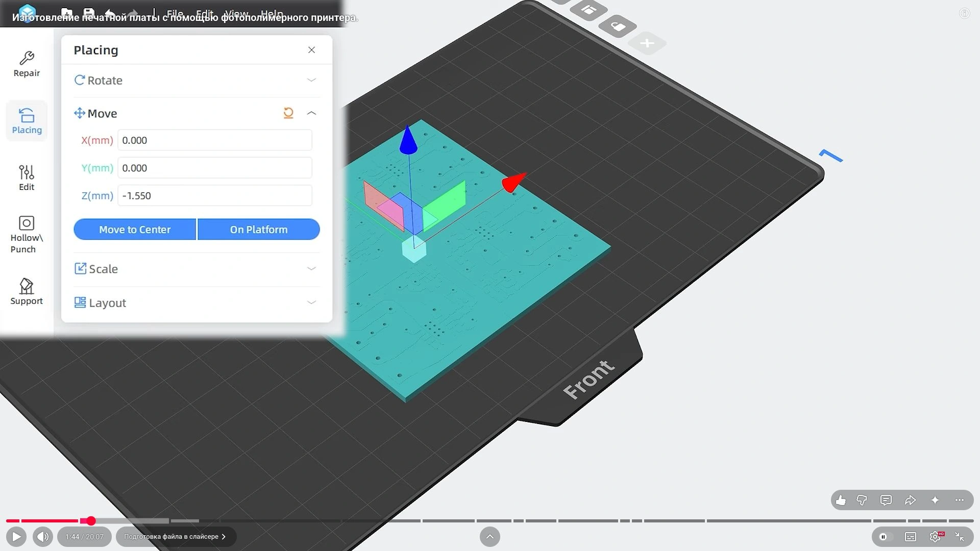Open the Edit menu in the top bar
Viewport: 980px width, 551px height.
click(x=205, y=13)
